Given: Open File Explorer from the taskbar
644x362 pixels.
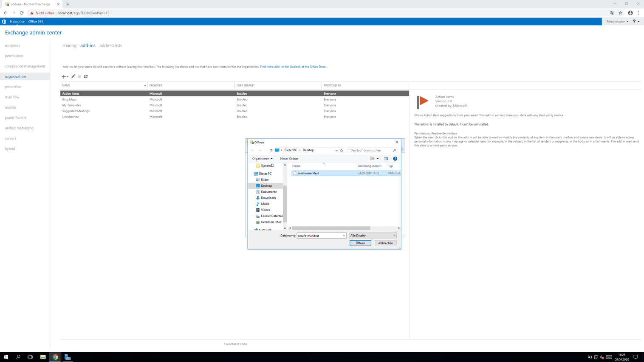Looking at the screenshot, I should [x=43, y=357].
